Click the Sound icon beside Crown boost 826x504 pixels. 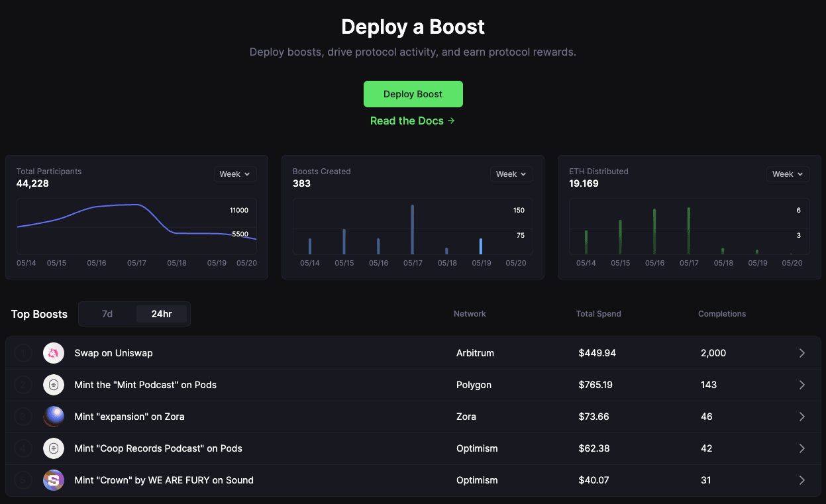pos(54,480)
